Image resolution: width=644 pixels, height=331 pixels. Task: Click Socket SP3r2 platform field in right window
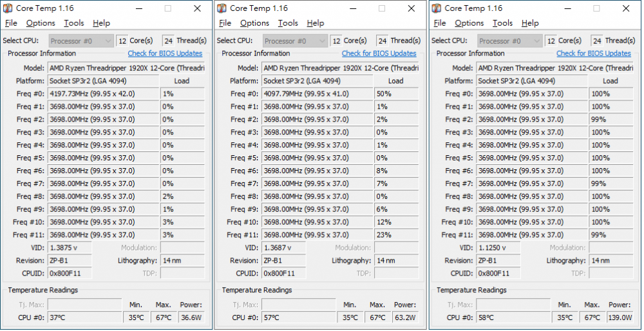(532, 81)
